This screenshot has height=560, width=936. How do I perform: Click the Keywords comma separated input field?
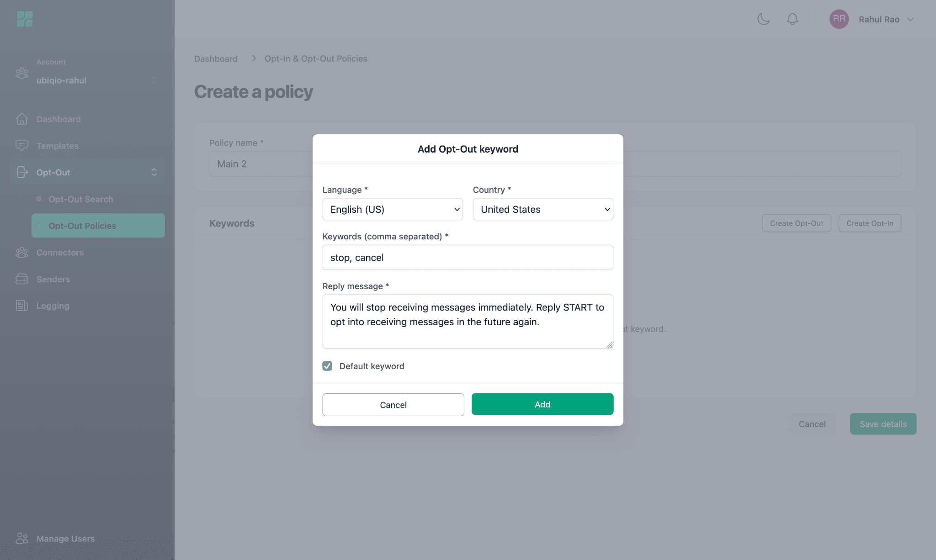(468, 258)
